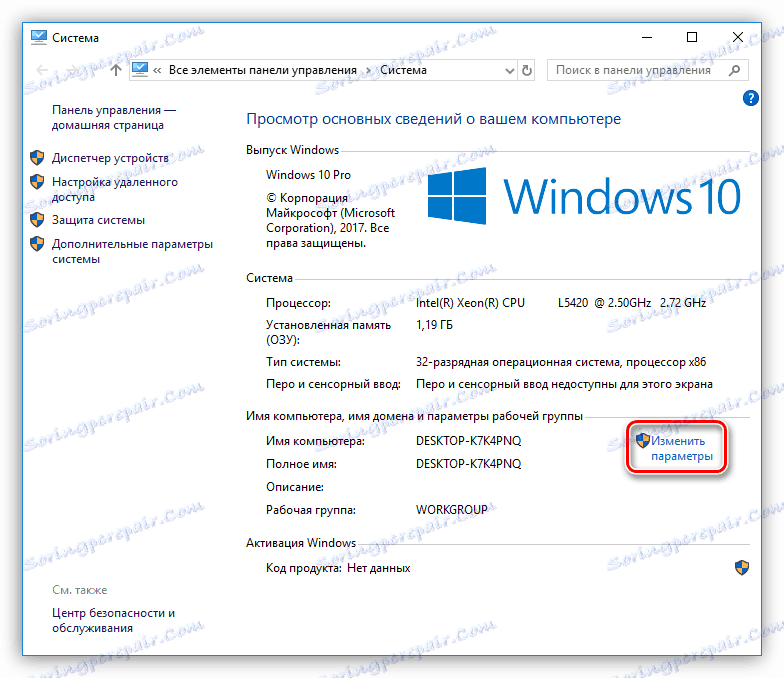
Task: Open Дополнительные параметры системы link
Action: [132, 252]
